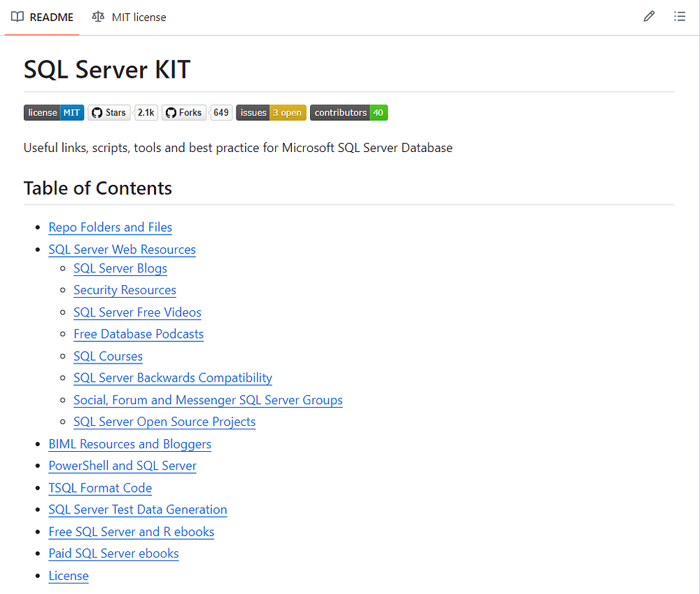This screenshot has width=700, height=594.
Task: Open the outline list icon on the right
Action: click(680, 16)
